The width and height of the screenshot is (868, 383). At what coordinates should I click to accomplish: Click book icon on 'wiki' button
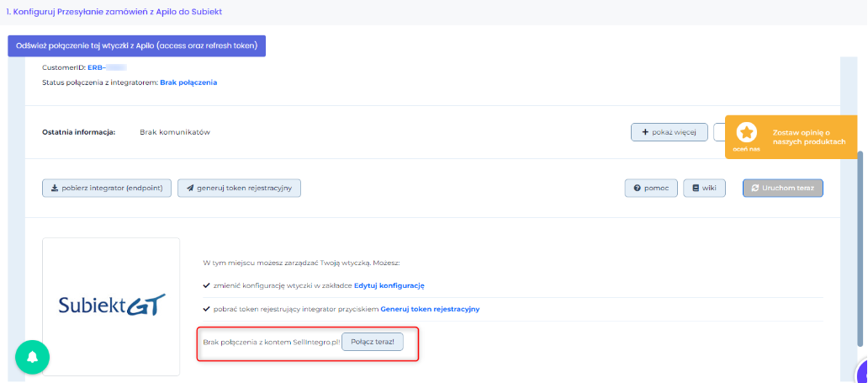coord(696,188)
